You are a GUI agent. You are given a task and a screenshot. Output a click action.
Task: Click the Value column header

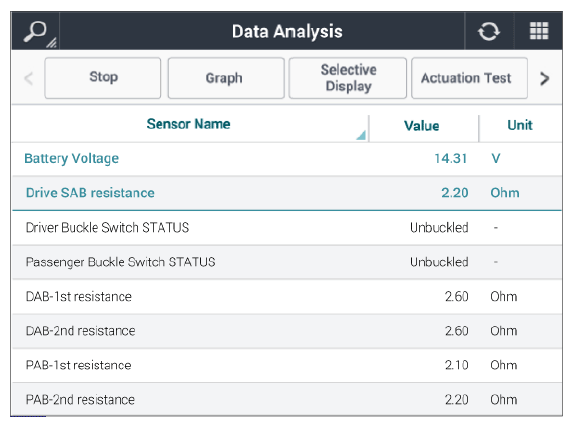pyautogui.click(x=421, y=126)
